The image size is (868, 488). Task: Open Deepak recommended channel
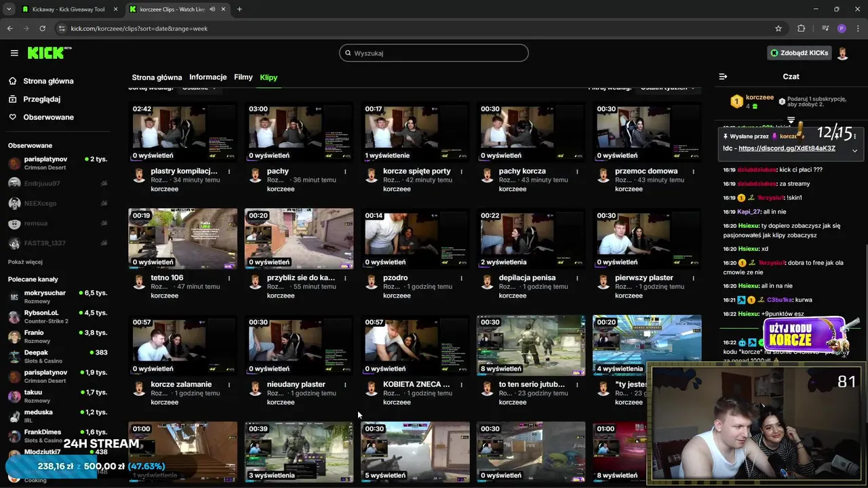pyautogui.click(x=58, y=357)
